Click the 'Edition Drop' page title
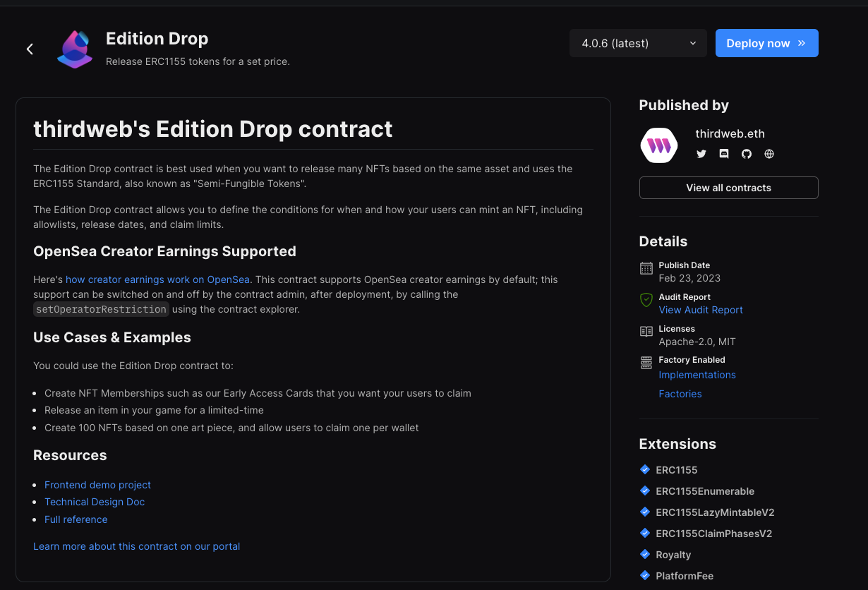Viewport: 868px width, 590px height. (157, 39)
